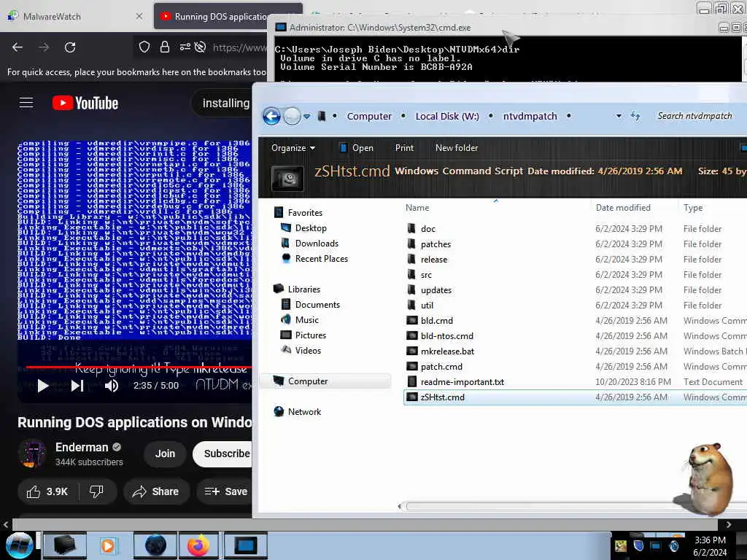747x560 pixels.
Task: Open recent locations dropdown arrow in Explorer
Action: click(x=307, y=116)
